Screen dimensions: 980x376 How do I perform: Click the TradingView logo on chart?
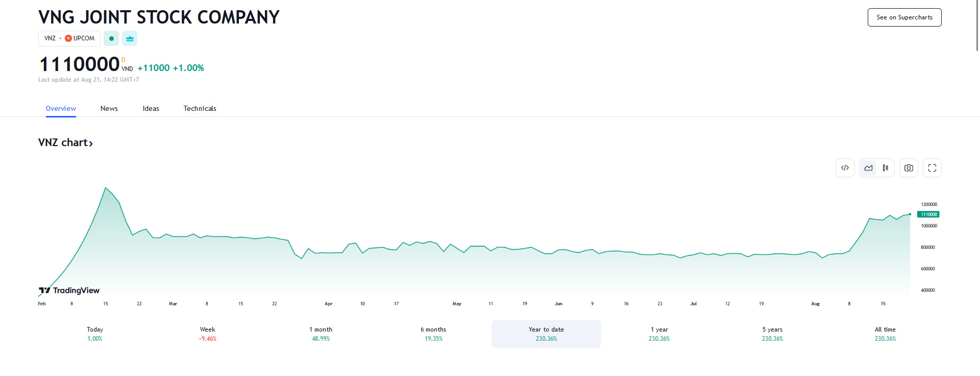coord(69,291)
